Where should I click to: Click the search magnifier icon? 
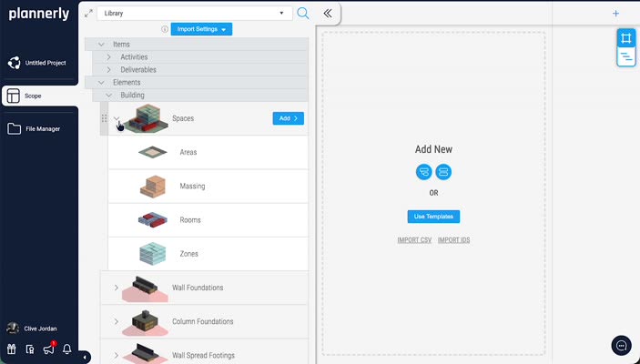[x=303, y=13]
